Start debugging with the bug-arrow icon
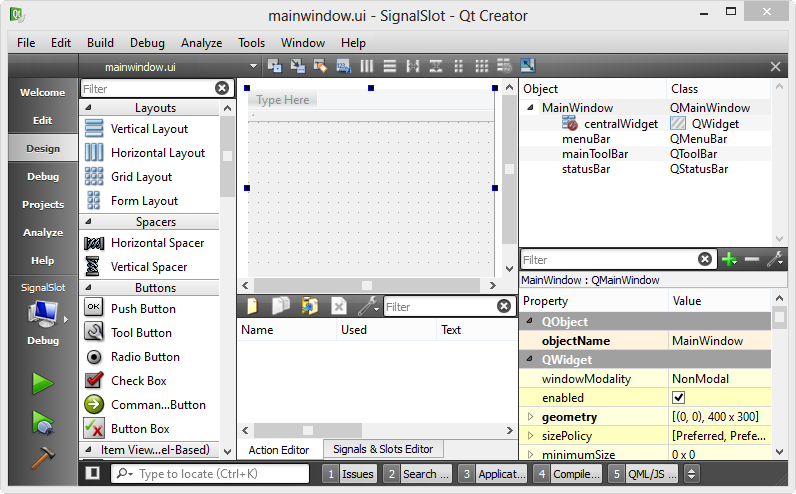The height and width of the screenshot is (494, 796). coord(43,422)
